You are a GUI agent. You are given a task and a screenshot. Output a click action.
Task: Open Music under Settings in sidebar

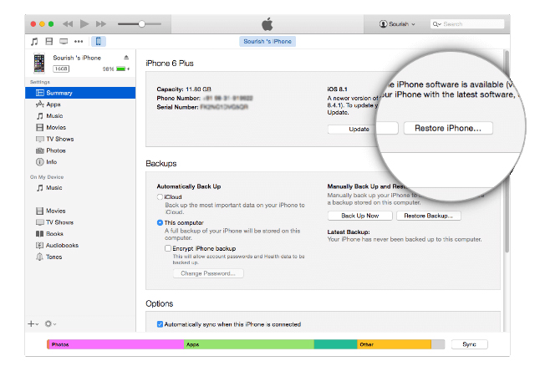tap(80, 116)
